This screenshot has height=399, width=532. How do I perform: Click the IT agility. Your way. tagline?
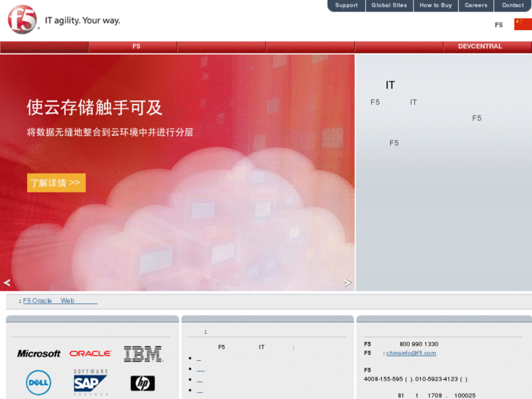83,20
